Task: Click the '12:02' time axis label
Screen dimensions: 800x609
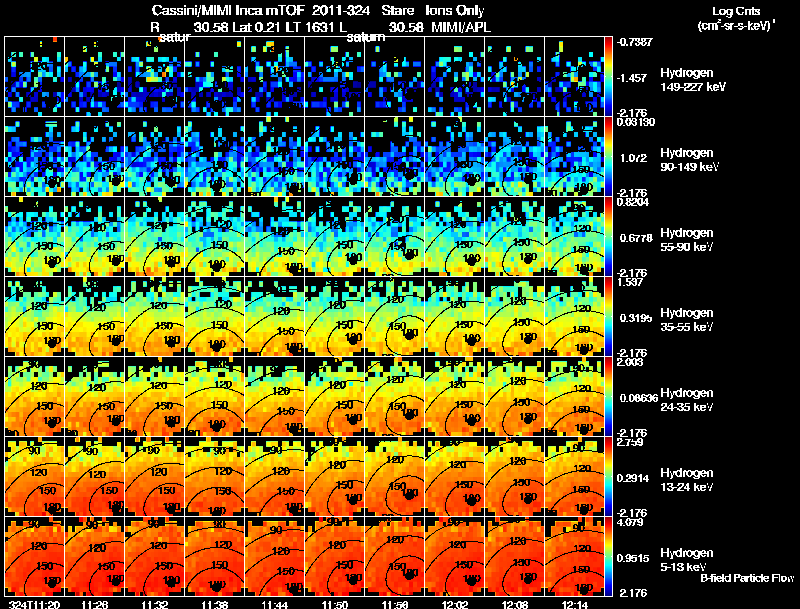Action: pos(455,605)
